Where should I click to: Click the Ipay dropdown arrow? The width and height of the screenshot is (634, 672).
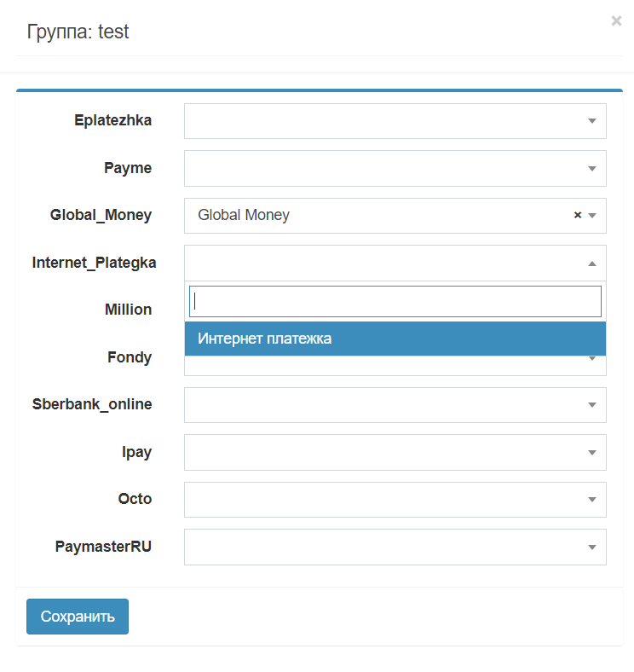[x=592, y=453]
